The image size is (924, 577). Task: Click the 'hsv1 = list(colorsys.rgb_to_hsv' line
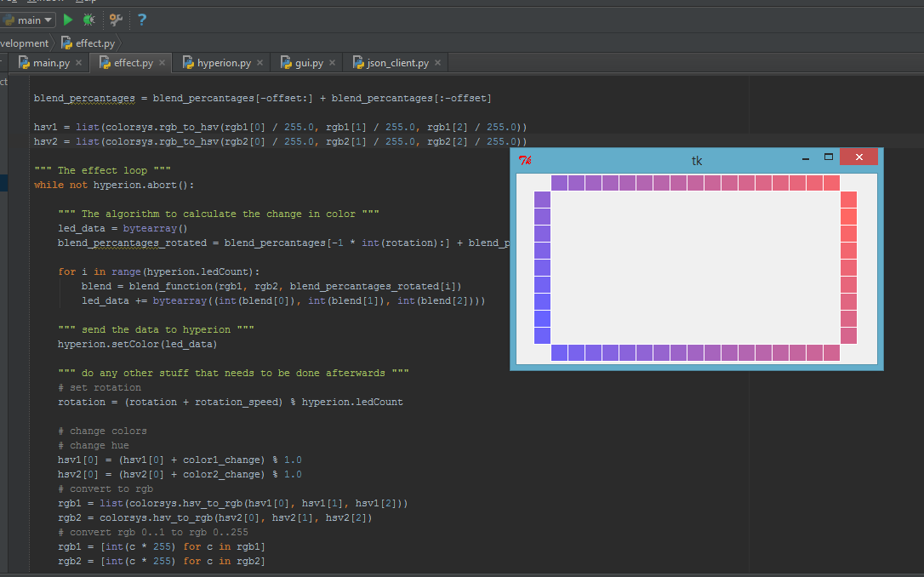[281, 128]
